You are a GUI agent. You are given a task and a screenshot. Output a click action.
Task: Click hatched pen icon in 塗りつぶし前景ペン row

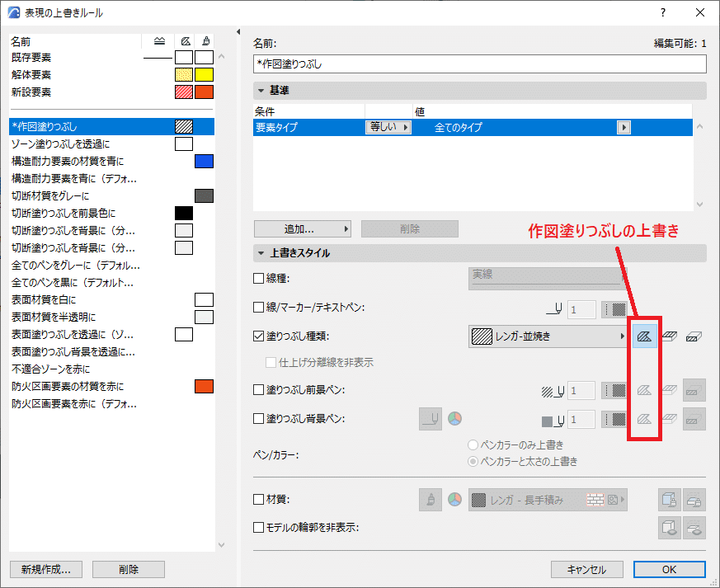pos(553,391)
